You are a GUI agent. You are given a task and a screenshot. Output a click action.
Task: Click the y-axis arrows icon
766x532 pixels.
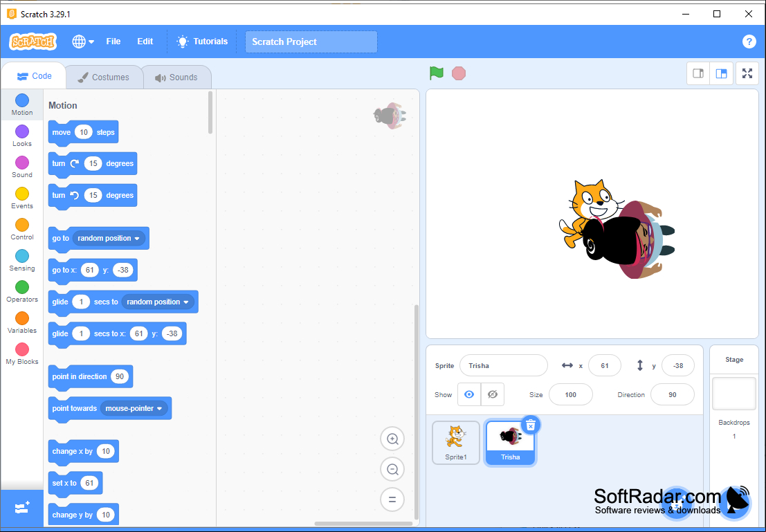(640, 365)
